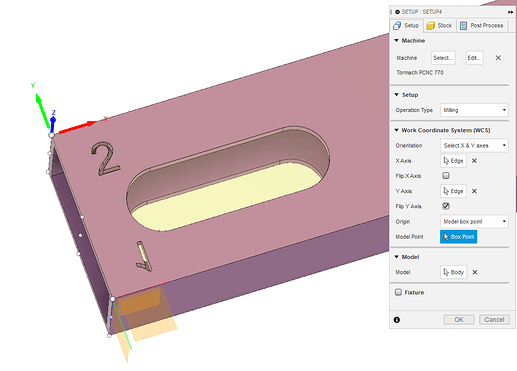
Task: Clear the Y Axis edge selection
Action: 474,191
